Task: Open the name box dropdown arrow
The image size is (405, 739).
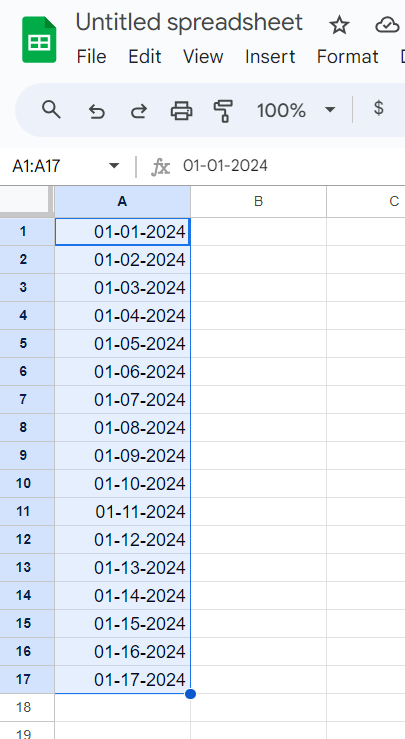Action: (114, 165)
